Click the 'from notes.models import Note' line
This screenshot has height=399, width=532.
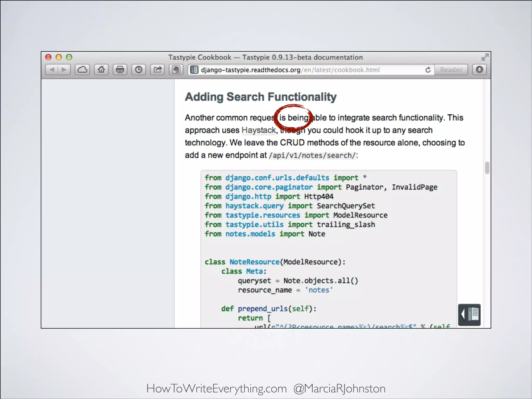coord(265,234)
